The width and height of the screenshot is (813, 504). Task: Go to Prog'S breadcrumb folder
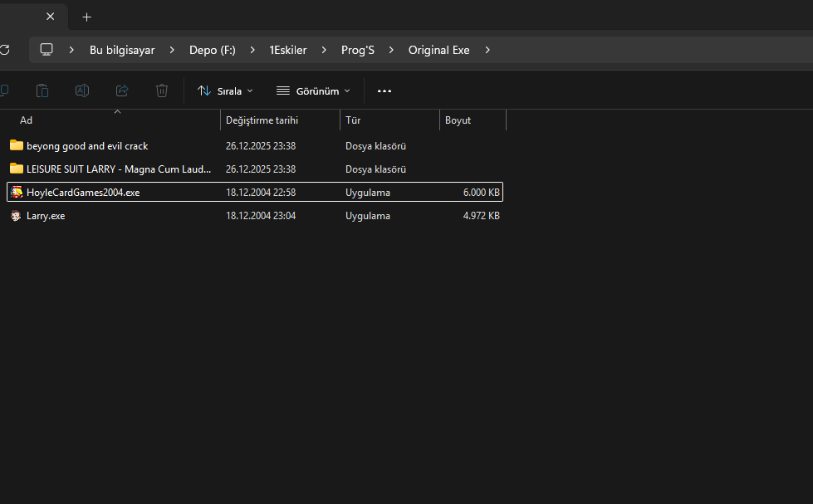(x=358, y=50)
